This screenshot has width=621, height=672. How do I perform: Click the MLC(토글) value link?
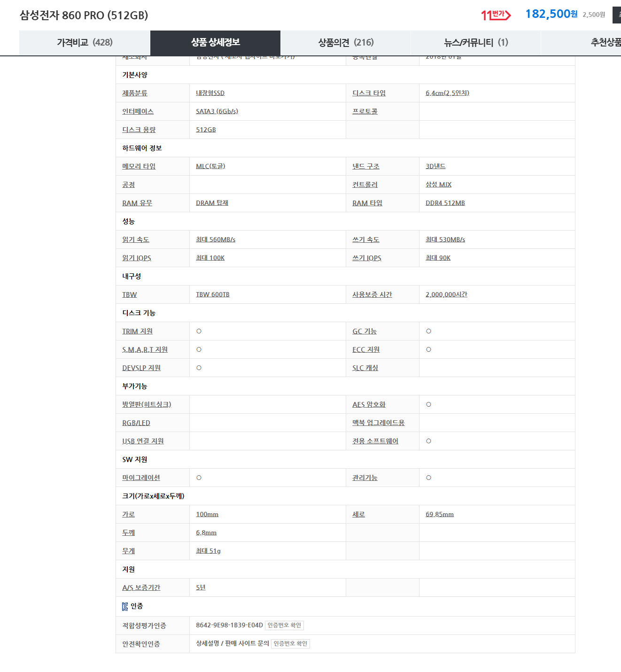(210, 166)
